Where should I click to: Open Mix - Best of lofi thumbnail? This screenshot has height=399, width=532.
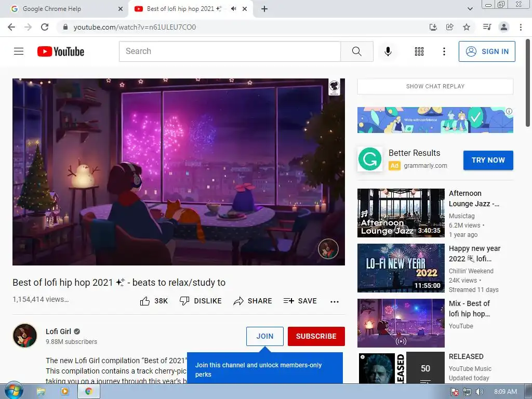[401, 323]
